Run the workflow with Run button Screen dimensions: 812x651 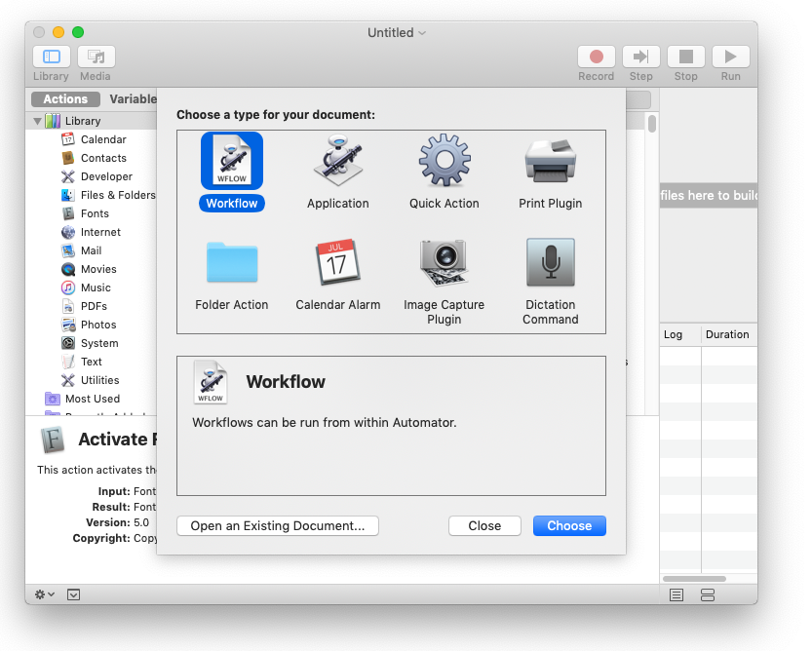pos(731,57)
